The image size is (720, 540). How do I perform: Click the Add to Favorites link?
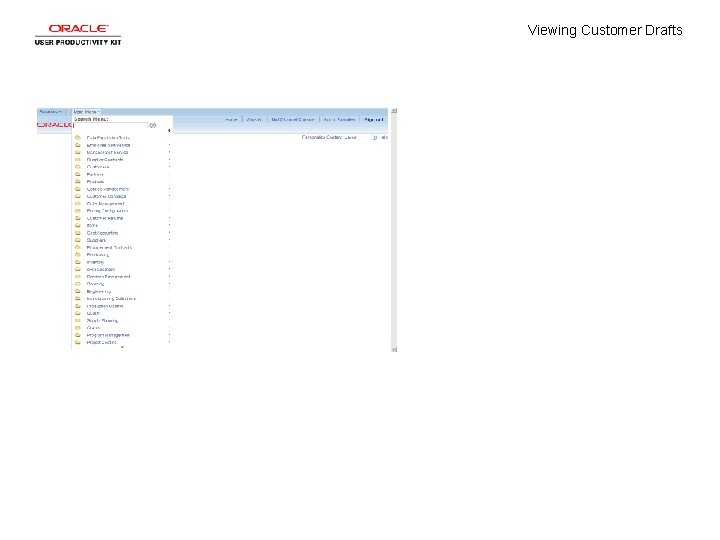coord(339,119)
